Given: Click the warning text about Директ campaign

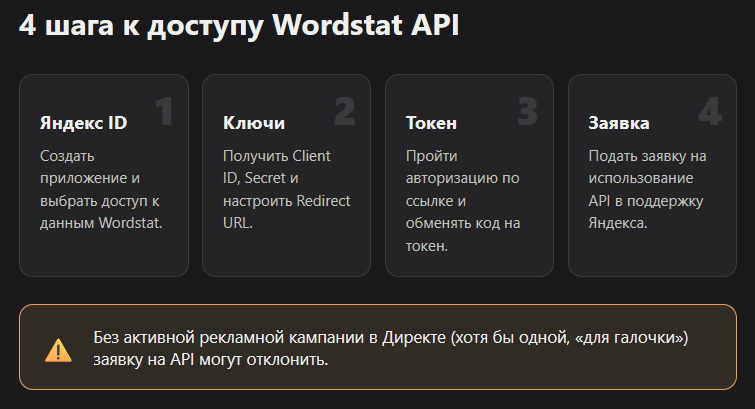Looking at the screenshot, I should [391, 348].
